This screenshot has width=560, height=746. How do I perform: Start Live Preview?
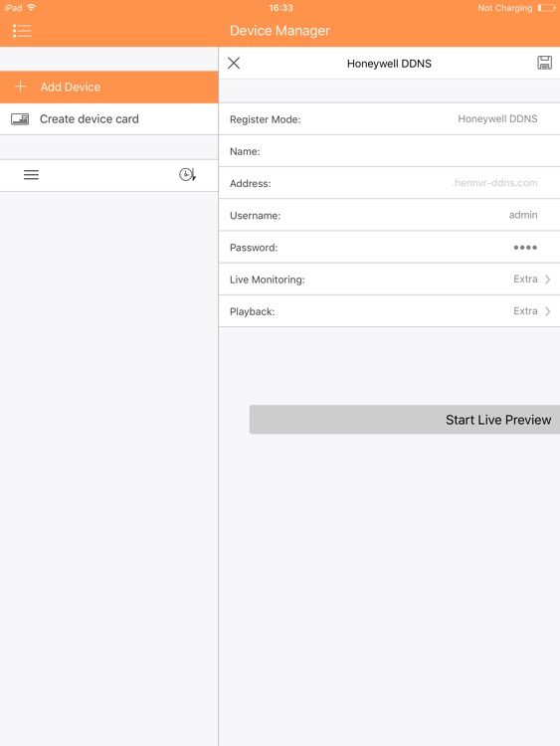point(405,420)
